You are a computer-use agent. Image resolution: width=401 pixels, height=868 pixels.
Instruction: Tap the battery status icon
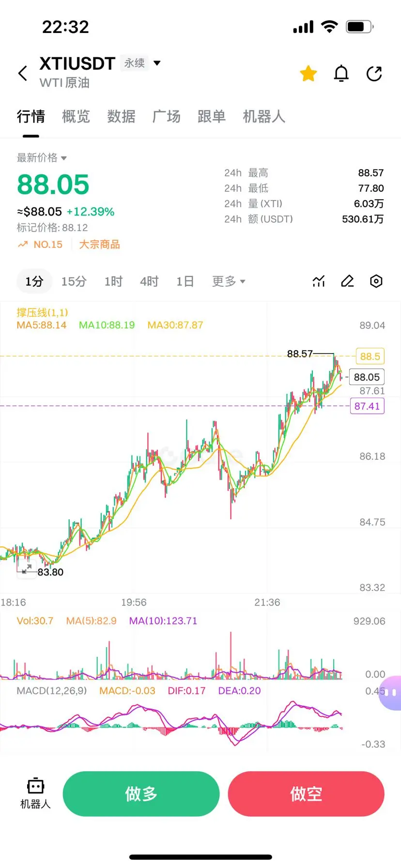point(359,27)
